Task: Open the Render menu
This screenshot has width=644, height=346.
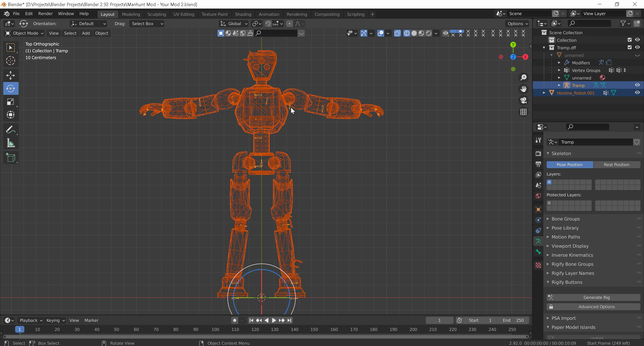Action: (x=45, y=14)
